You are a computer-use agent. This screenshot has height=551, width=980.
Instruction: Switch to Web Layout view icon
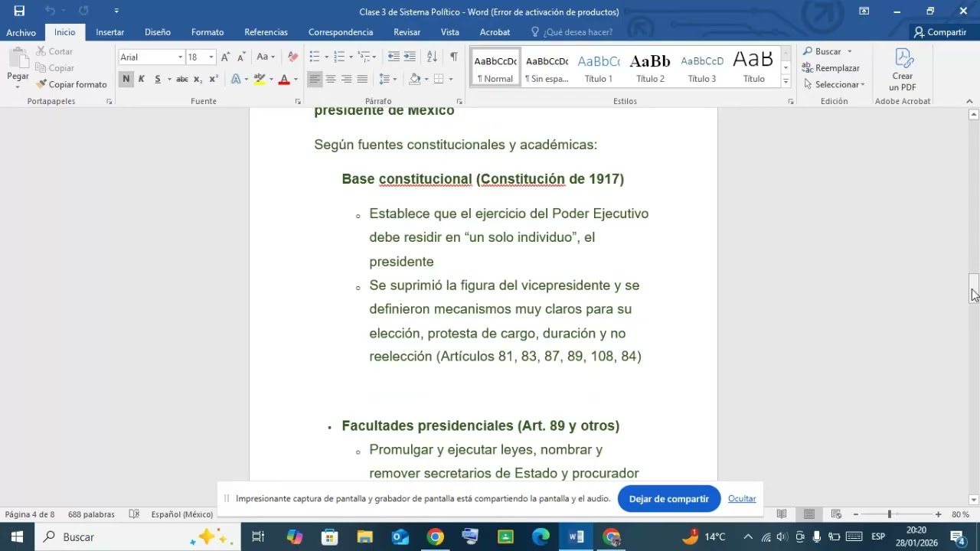[x=836, y=514]
